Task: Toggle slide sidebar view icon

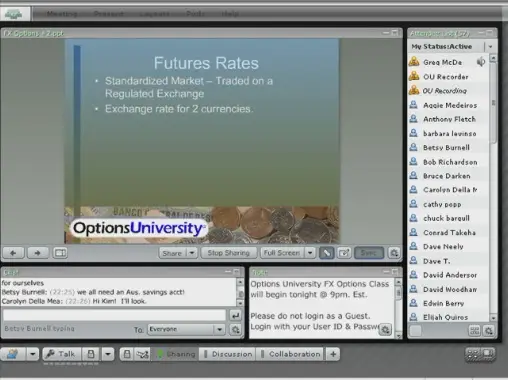Action: 60,253
